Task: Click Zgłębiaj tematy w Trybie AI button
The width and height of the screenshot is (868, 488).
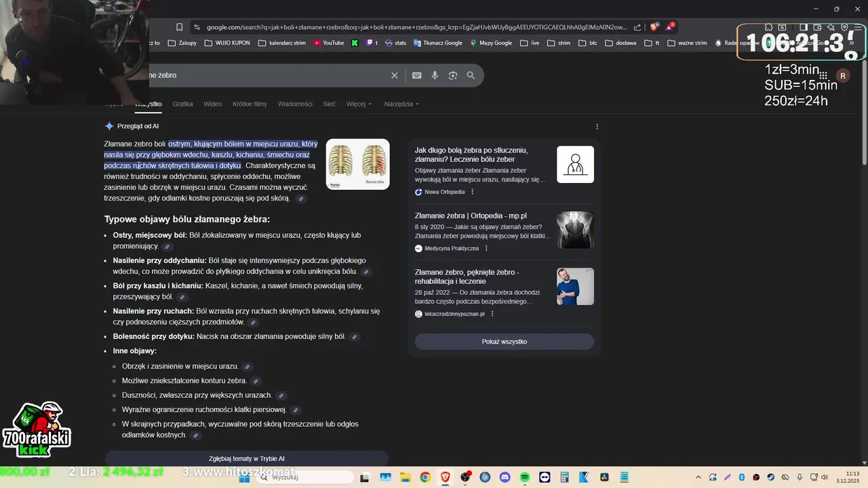Action: (x=246, y=458)
